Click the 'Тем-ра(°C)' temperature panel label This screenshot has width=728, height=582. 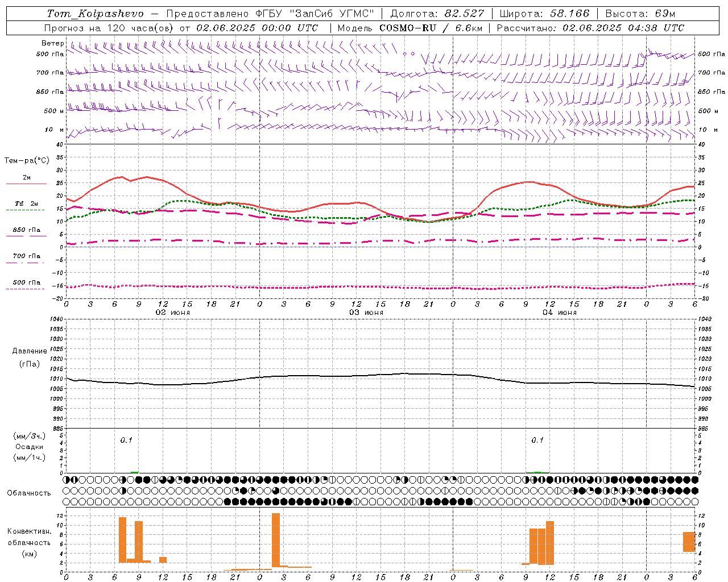coord(27,161)
